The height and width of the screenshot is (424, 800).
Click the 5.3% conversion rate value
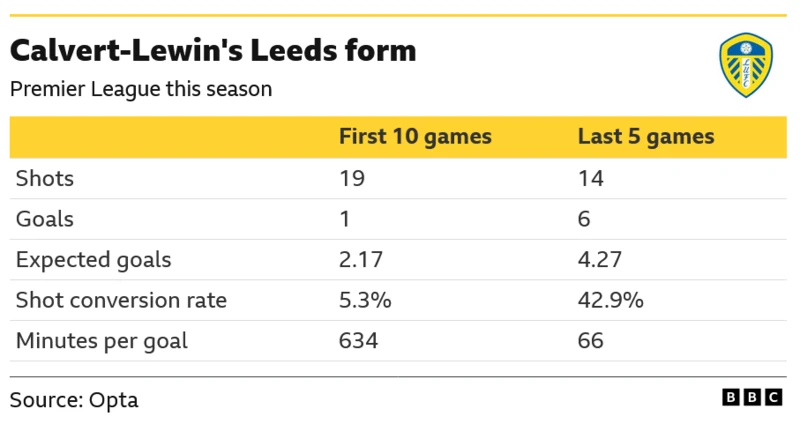[364, 300]
